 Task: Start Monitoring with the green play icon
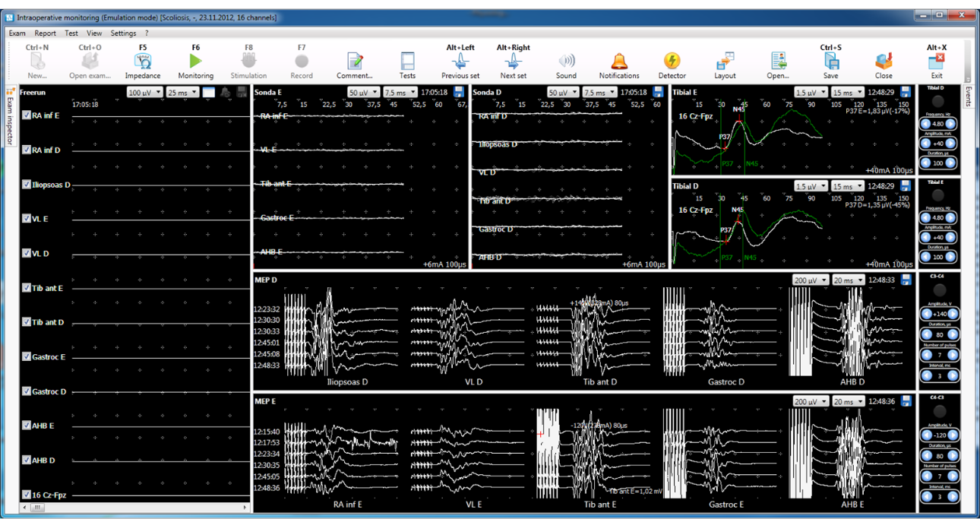(195, 61)
